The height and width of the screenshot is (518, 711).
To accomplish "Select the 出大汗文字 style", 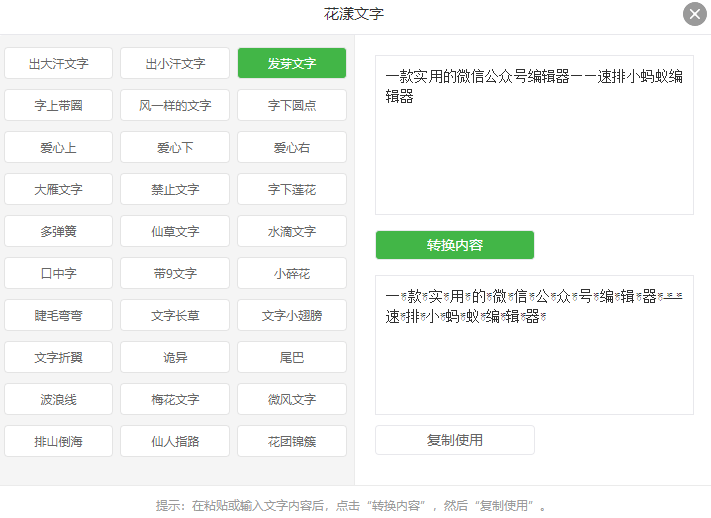I will click(x=58, y=63).
